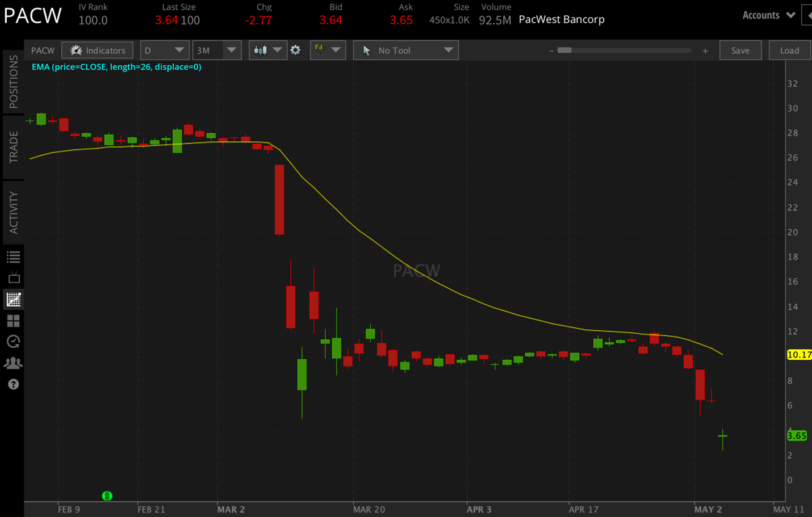The width and height of the screenshot is (812, 517).
Task: Open the grid layout icon in sidebar
Action: [13, 321]
